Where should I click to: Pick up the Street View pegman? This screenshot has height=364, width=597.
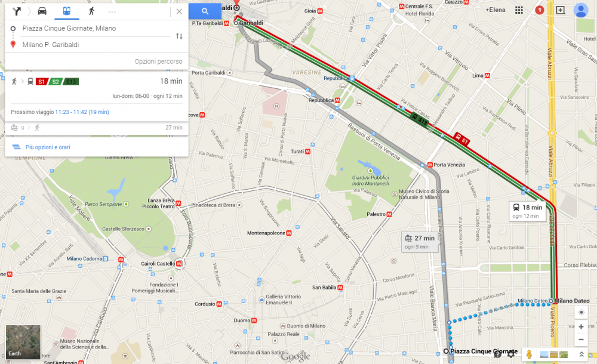pyautogui.click(x=529, y=354)
